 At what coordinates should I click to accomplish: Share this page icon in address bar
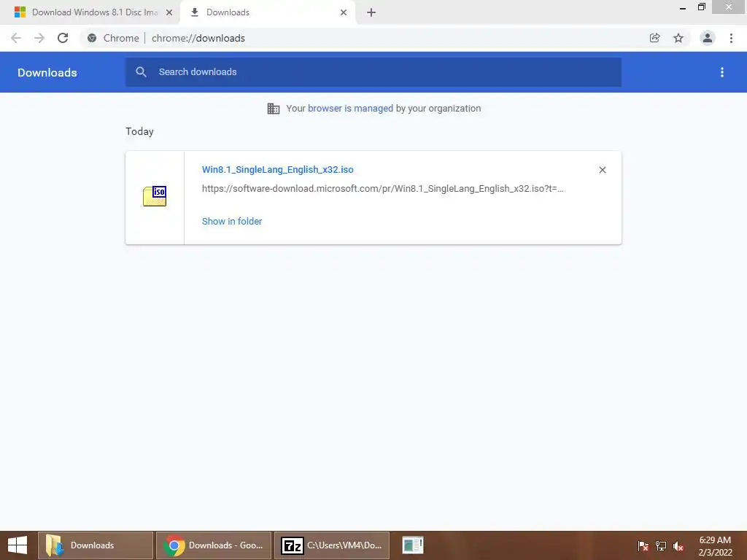tap(655, 38)
